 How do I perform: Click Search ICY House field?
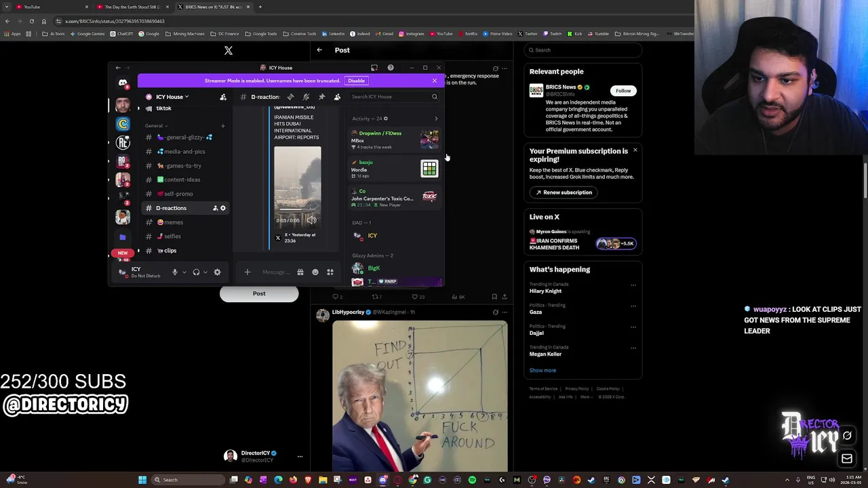coord(394,97)
